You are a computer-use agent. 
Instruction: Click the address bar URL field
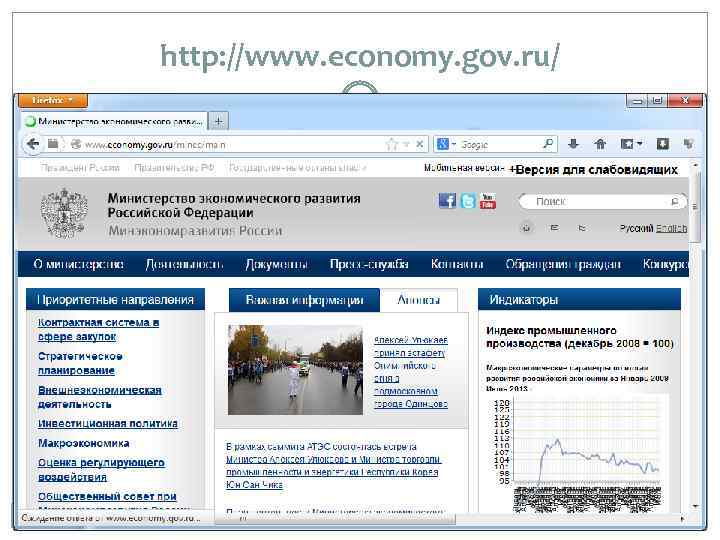coord(230,145)
